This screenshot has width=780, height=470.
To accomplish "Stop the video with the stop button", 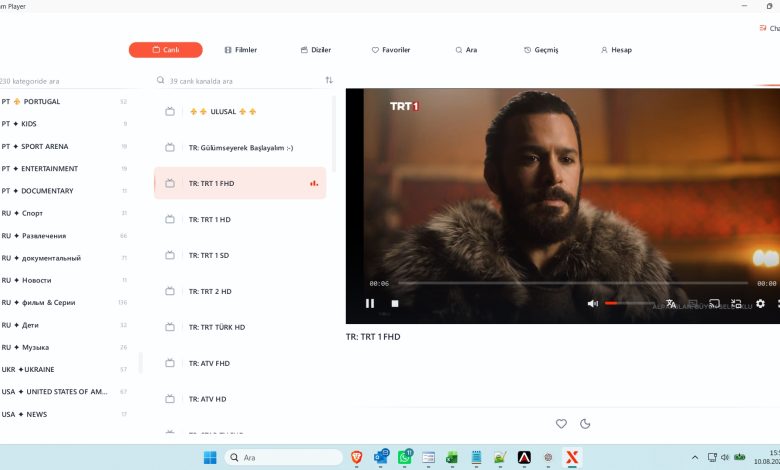I will [x=395, y=303].
